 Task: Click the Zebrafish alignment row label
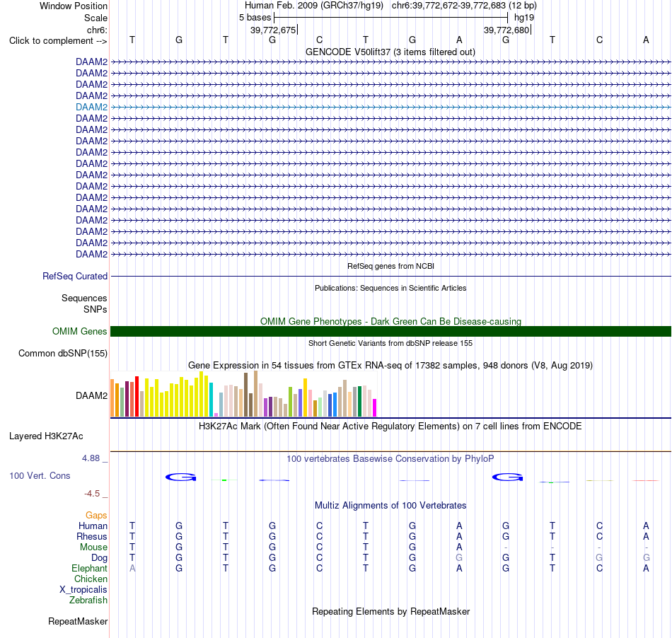point(88,601)
